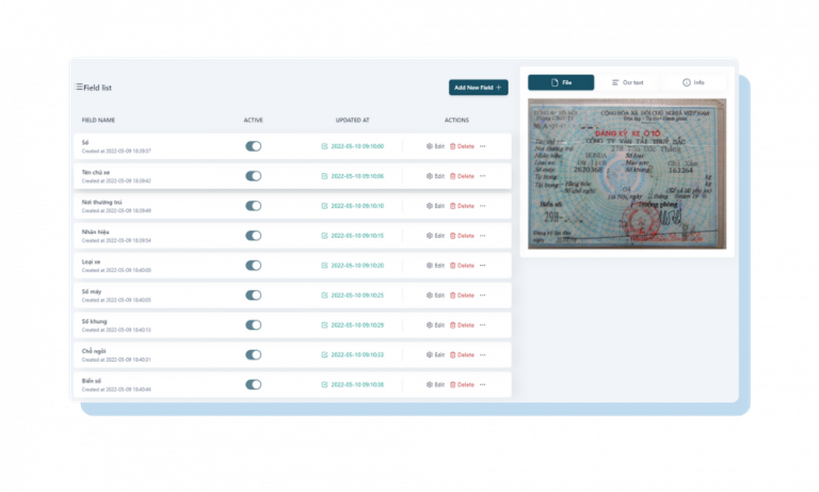The width and height of the screenshot is (819, 492).
Task: Edit the Biển số field
Action: [435, 384]
